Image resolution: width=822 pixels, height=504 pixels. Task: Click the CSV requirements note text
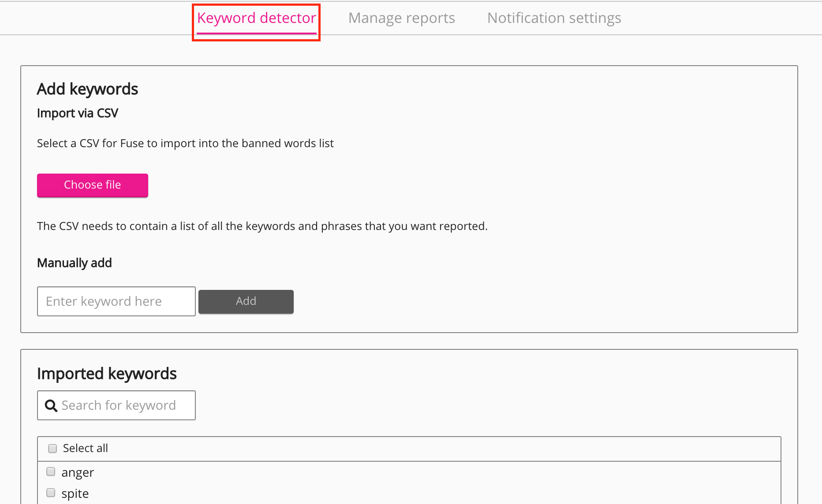pyautogui.click(x=262, y=226)
